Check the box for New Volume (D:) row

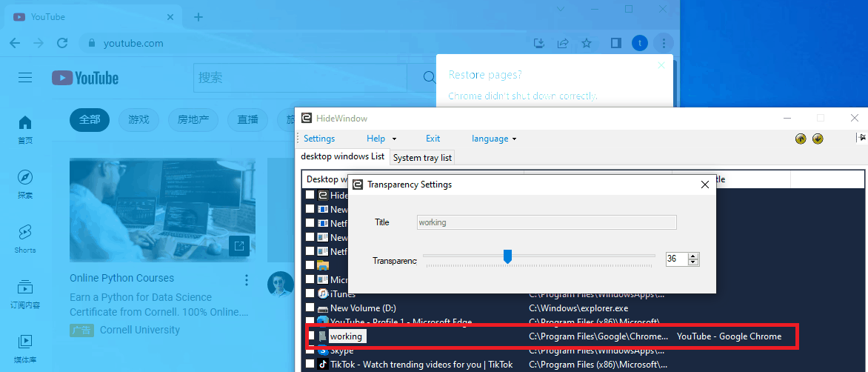[310, 308]
